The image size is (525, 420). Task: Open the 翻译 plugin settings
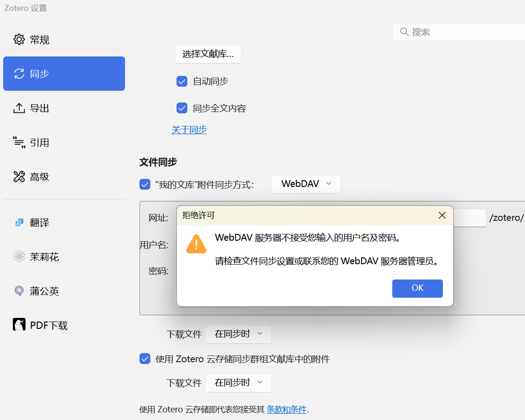pyautogui.click(x=64, y=222)
